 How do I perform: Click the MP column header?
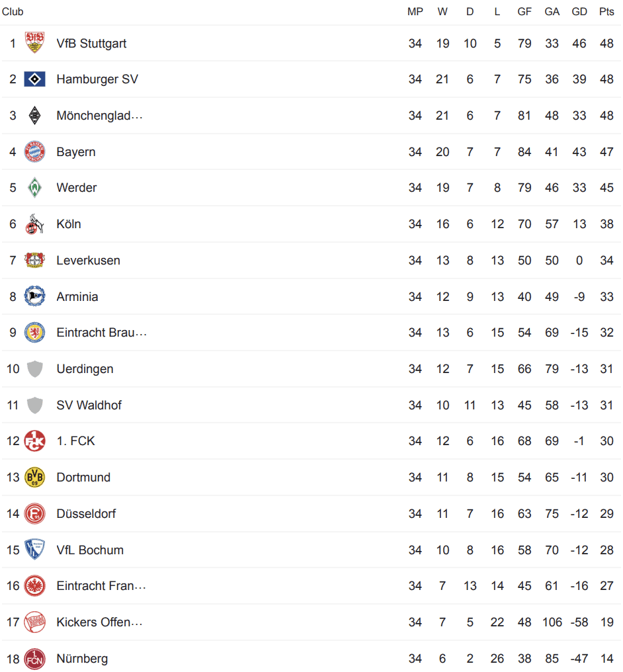[415, 11]
